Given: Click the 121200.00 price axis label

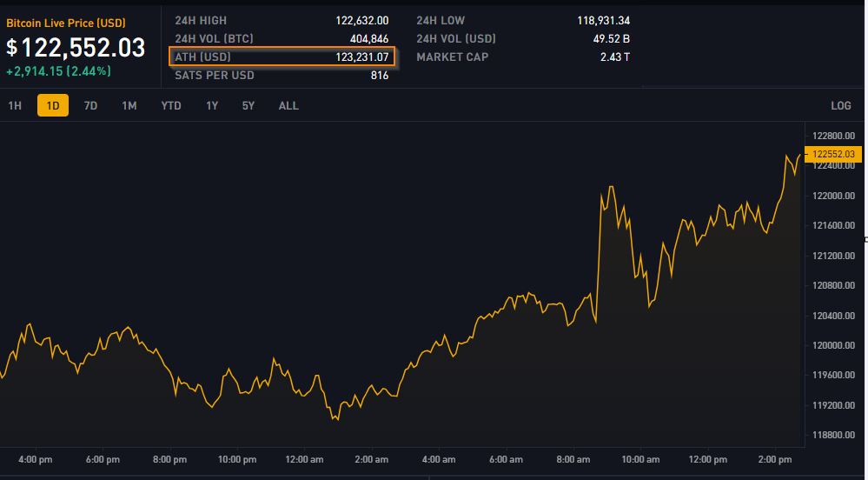Looking at the screenshot, I should coord(833,256).
